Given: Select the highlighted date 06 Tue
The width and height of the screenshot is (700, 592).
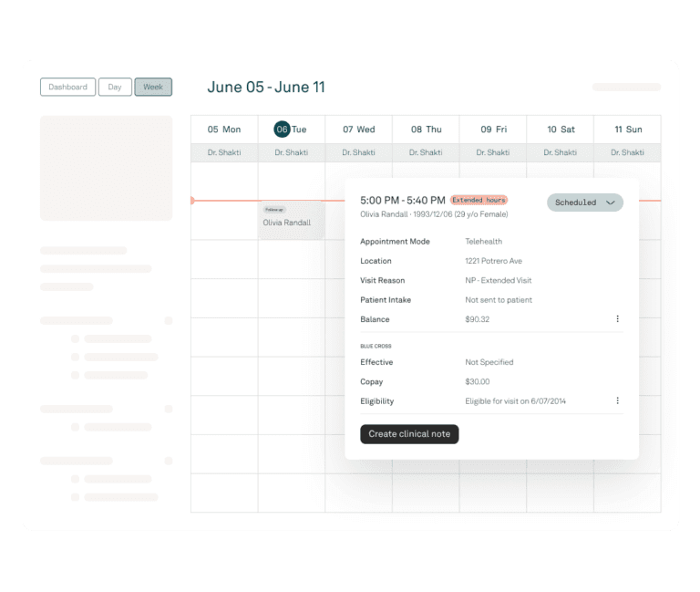Looking at the screenshot, I should coord(283,130).
